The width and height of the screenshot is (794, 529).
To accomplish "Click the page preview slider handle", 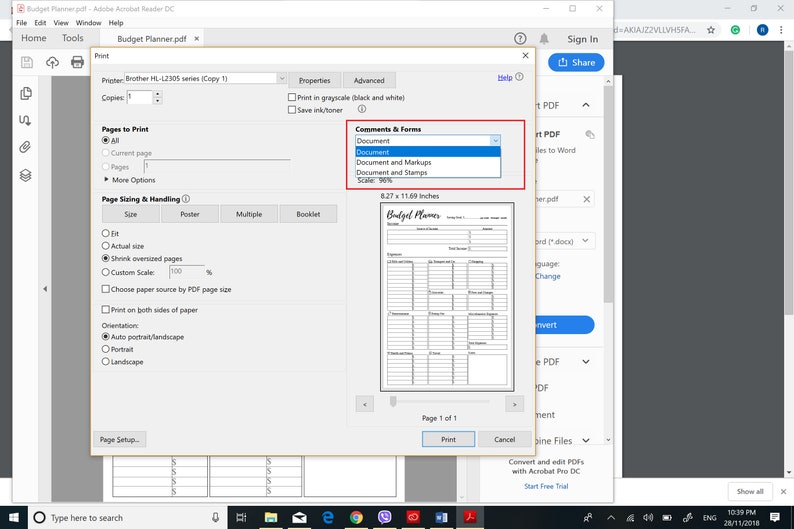I will click(393, 401).
